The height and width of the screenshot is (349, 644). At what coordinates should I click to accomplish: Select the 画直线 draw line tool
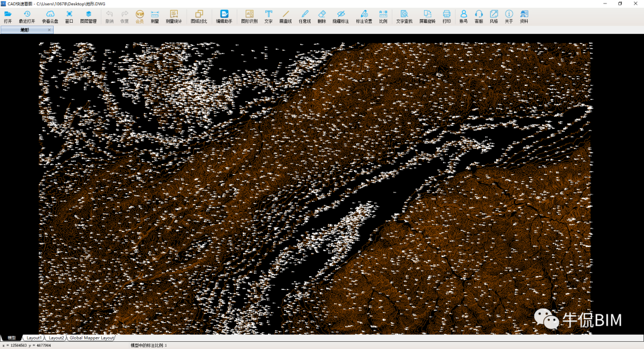(286, 17)
